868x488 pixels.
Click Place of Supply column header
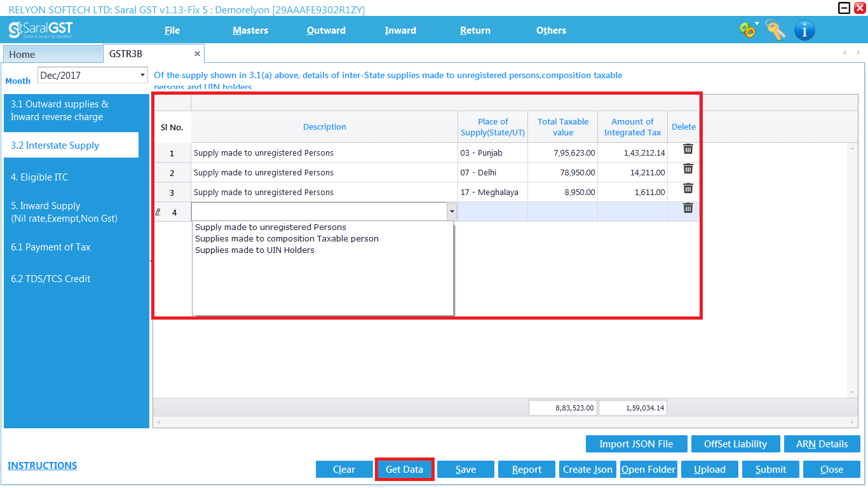tap(493, 126)
